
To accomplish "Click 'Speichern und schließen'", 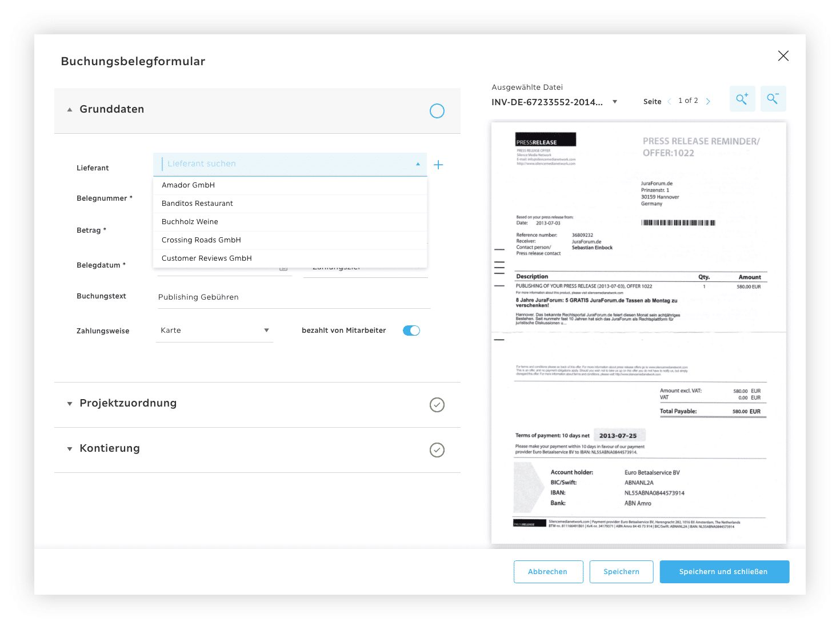I will point(724,571).
